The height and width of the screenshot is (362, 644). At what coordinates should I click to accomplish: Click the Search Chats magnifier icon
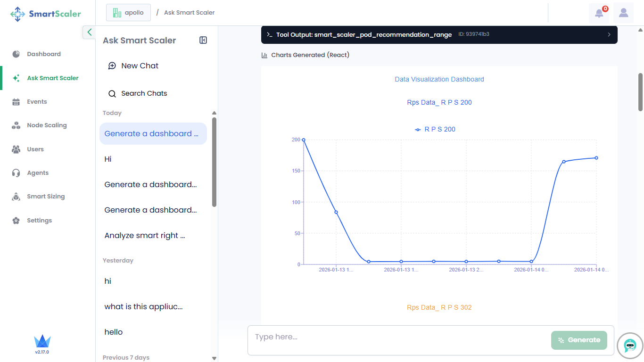point(112,94)
